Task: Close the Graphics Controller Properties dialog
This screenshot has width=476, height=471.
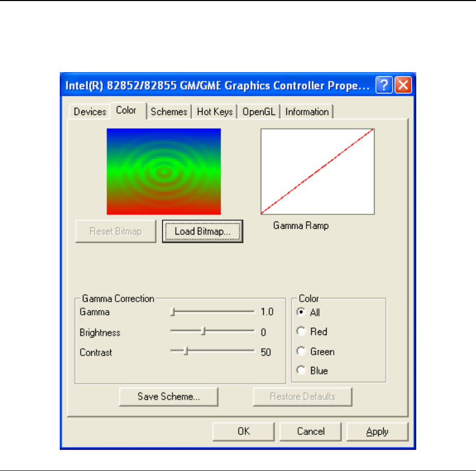Action: point(403,85)
